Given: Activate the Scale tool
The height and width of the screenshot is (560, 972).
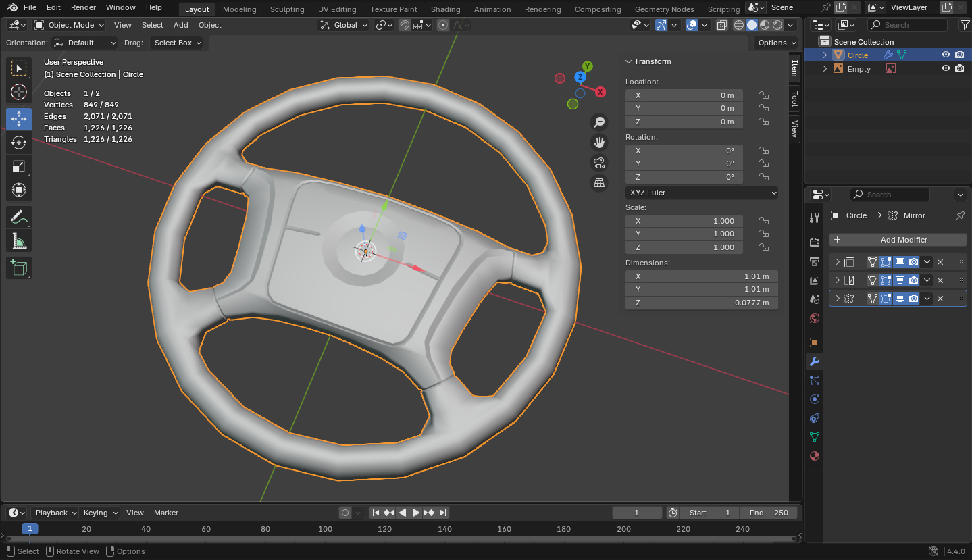Looking at the screenshot, I should pyautogui.click(x=19, y=166).
